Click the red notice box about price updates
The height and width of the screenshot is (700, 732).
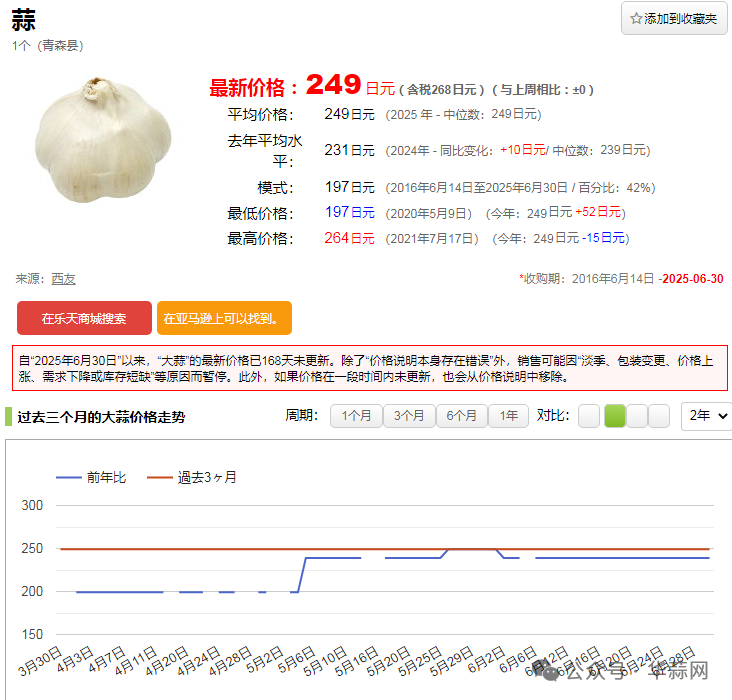coord(369,368)
